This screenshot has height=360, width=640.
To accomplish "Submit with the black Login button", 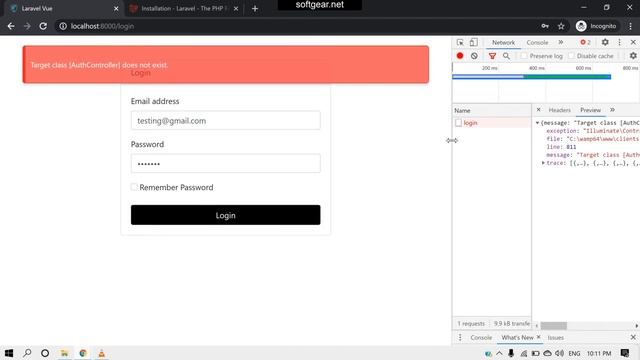I will tap(226, 215).
